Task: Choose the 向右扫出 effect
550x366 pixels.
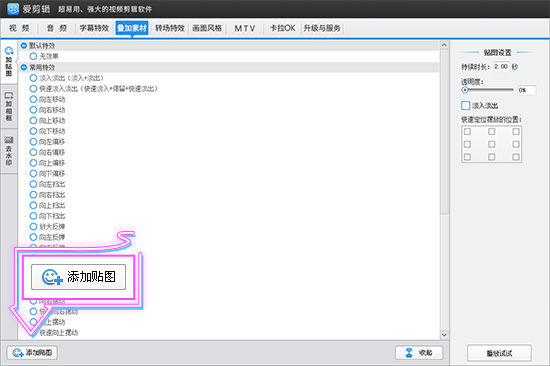Action: coord(33,194)
